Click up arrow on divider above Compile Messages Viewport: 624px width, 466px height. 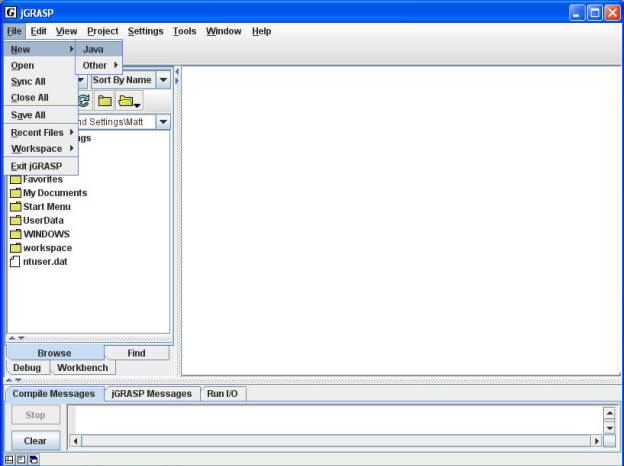pos(9,380)
